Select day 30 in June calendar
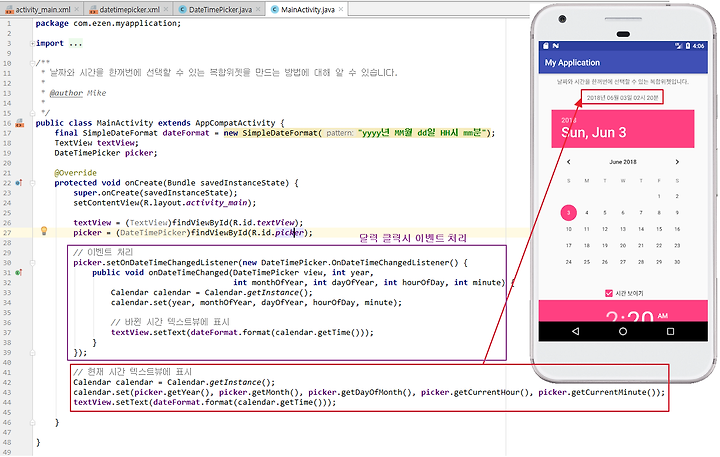Viewport: 720px width, 457px height. tap(677, 262)
